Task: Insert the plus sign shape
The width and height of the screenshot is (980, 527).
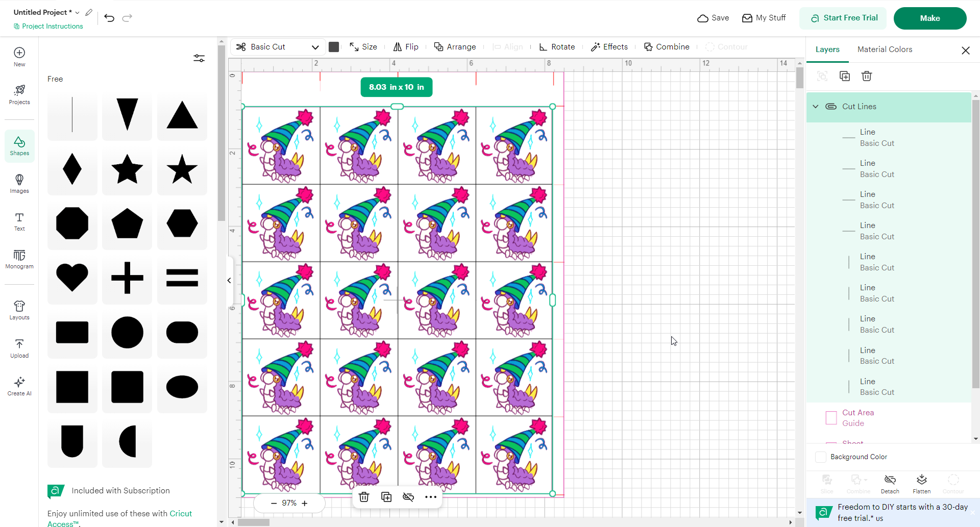Action: coord(127,278)
